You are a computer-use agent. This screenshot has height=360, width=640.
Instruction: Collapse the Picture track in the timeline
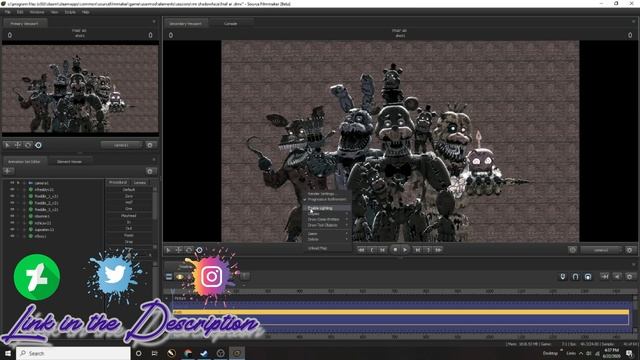(x=167, y=298)
